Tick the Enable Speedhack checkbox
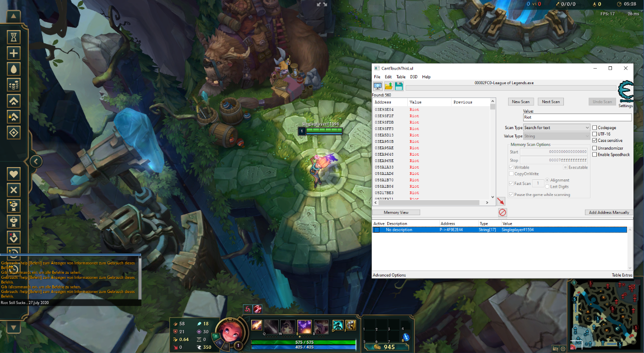The image size is (644, 353). pyautogui.click(x=595, y=154)
